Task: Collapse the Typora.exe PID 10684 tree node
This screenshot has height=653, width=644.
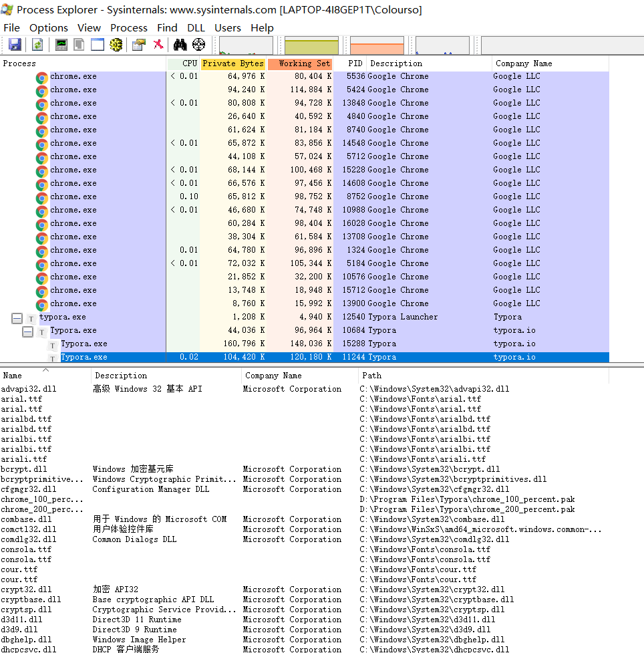Action: 27,332
